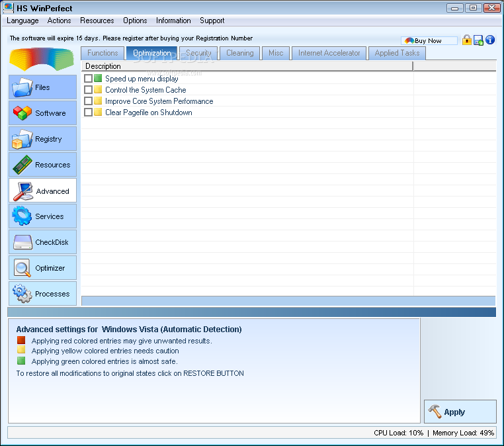Click the HS WinPerfect title bar icon
Viewport: 504px width, 446px height.
(9, 8)
